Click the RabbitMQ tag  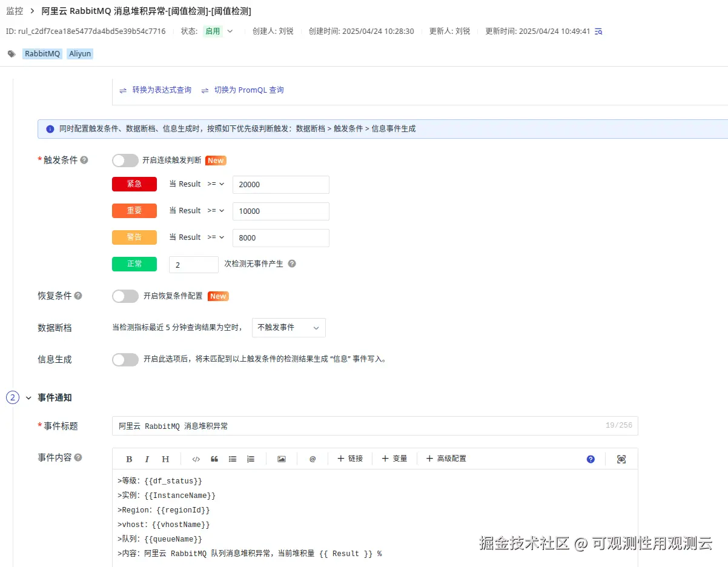[x=42, y=54]
